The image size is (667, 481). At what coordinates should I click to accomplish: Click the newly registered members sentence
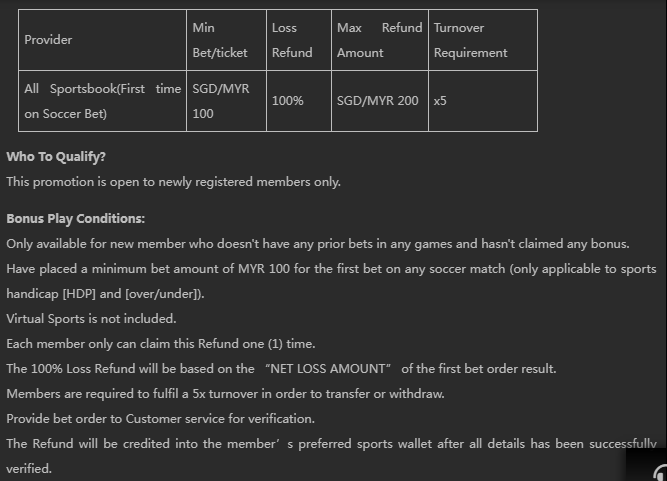[x=173, y=181]
